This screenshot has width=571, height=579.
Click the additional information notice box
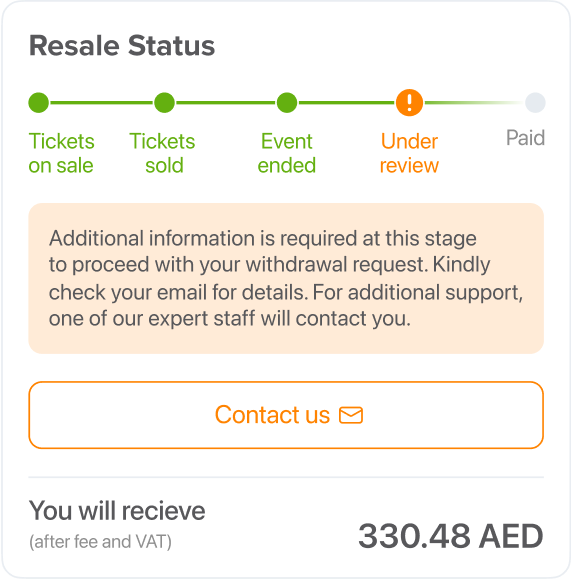click(286, 278)
